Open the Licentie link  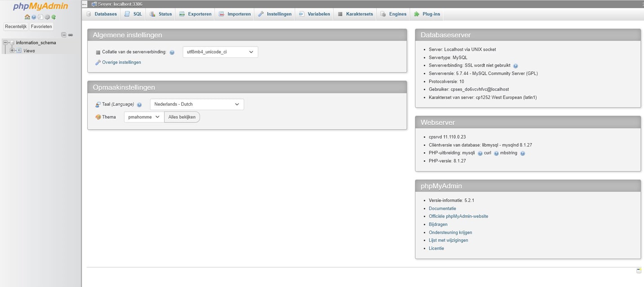pyautogui.click(x=436, y=248)
